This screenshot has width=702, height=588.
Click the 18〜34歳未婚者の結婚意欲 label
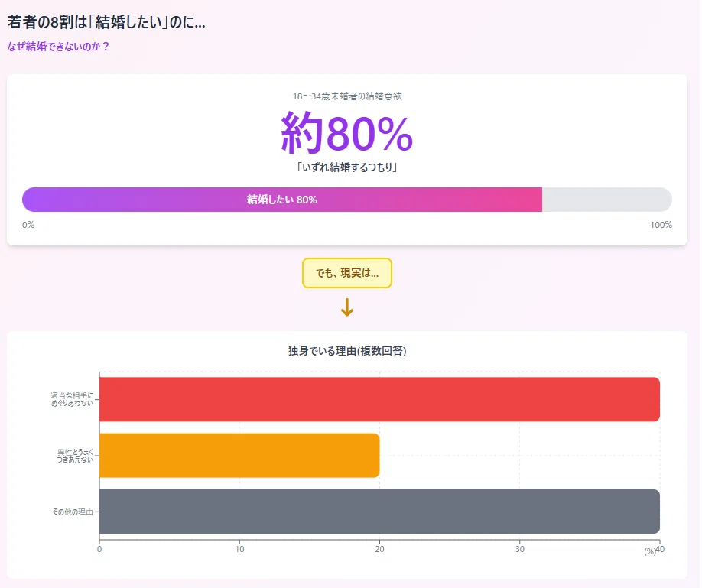(x=347, y=96)
